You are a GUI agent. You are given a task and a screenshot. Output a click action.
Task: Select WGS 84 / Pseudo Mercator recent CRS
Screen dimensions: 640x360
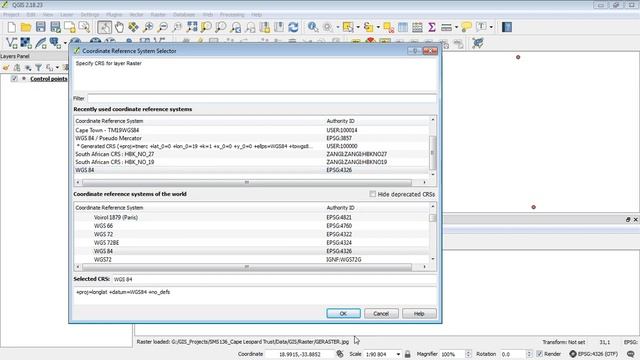point(252,138)
